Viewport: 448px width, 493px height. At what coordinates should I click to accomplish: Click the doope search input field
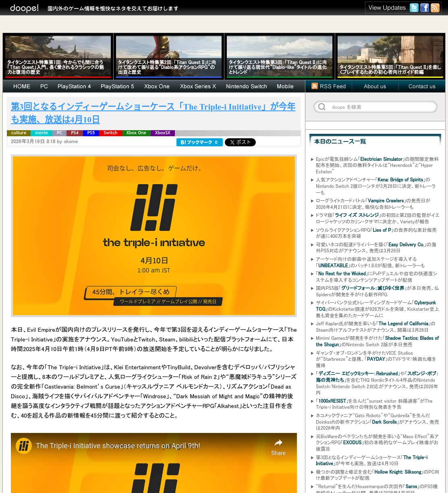(x=375, y=107)
